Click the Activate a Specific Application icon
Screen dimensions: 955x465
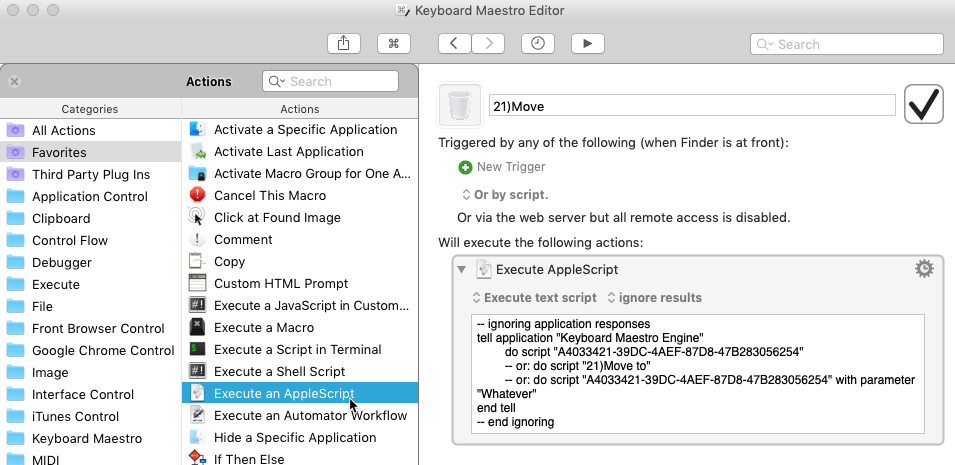[197, 129]
